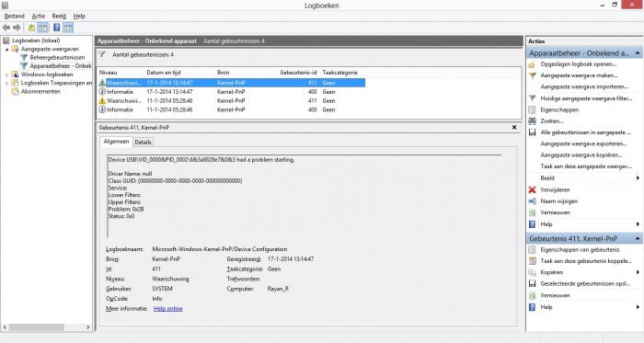Click the red X Verwijderen icon

click(532, 189)
